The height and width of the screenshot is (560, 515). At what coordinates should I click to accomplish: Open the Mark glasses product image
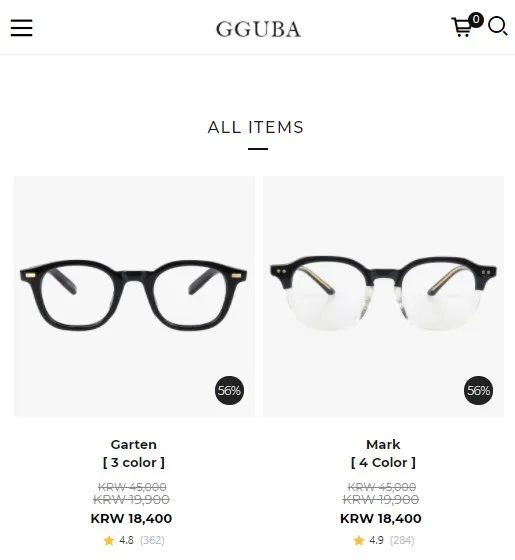click(x=383, y=296)
